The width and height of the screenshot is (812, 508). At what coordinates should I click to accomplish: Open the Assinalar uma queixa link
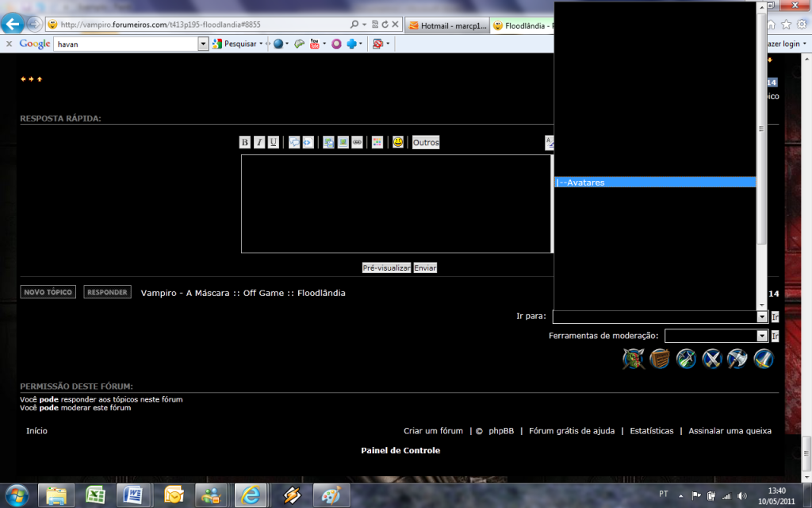point(730,431)
